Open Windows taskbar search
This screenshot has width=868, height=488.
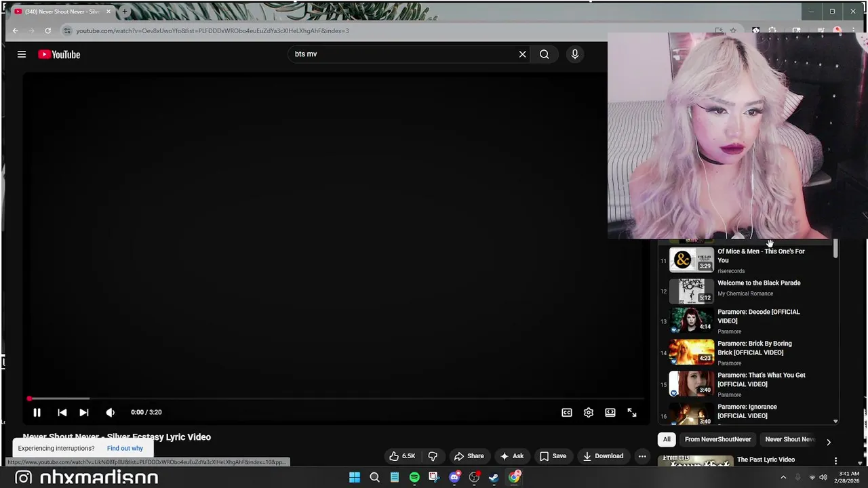pyautogui.click(x=374, y=477)
